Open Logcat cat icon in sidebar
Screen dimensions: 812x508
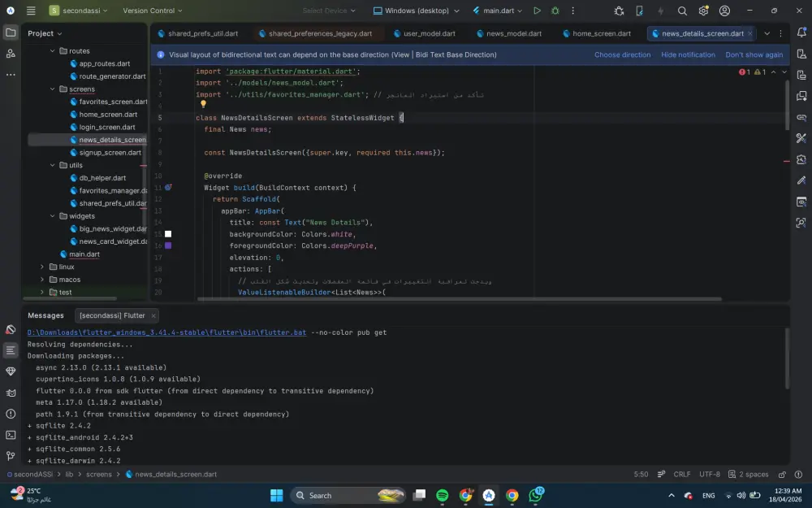[11, 393]
